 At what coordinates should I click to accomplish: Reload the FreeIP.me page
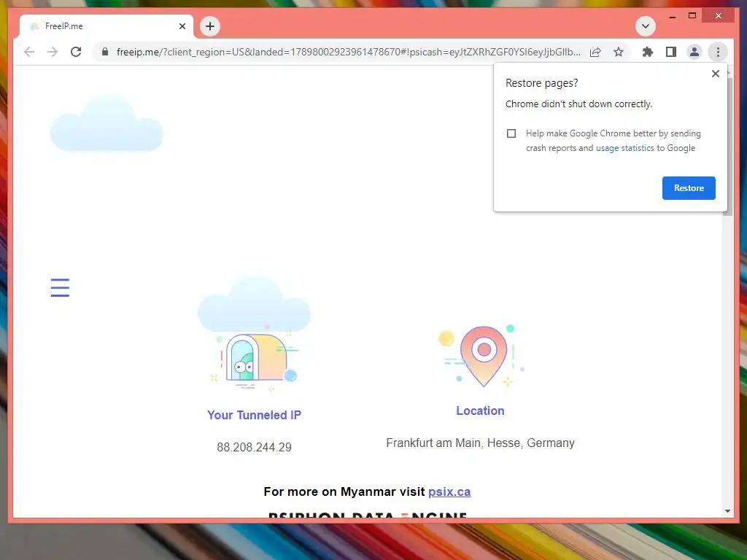tap(76, 52)
